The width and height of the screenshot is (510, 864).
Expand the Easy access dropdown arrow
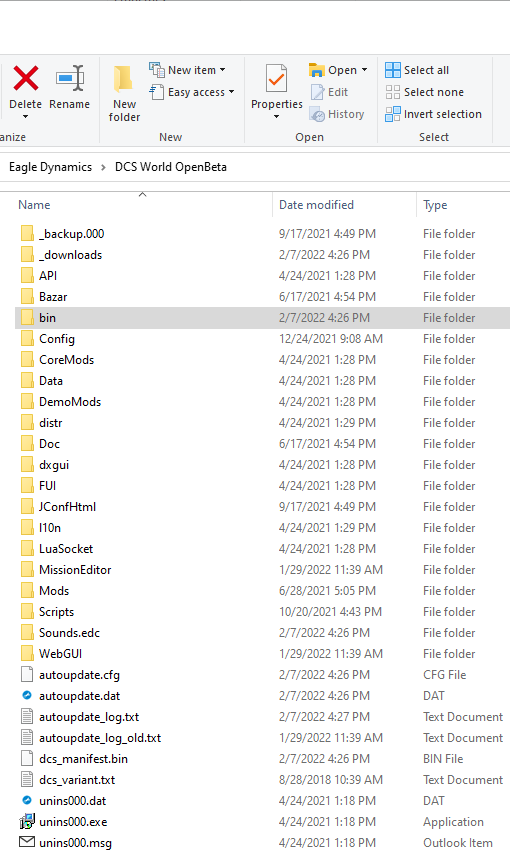(231, 92)
